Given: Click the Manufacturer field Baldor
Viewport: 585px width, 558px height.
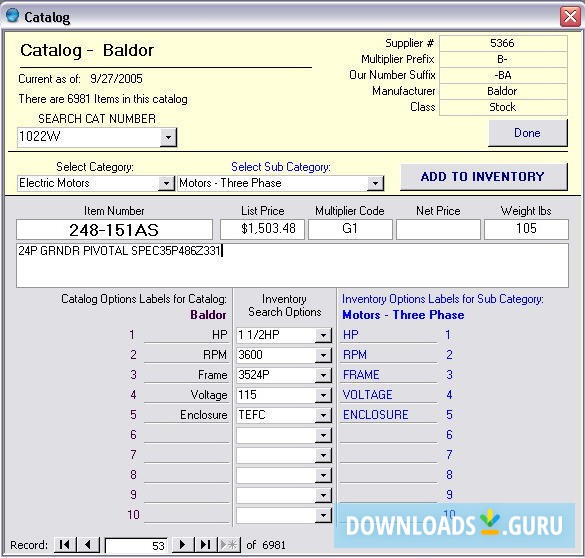Looking at the screenshot, I should pos(503,91).
